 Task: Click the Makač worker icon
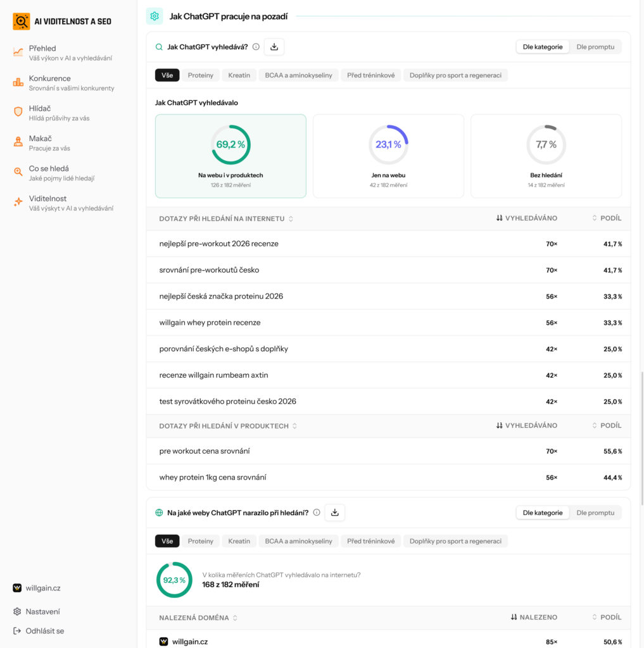pos(18,142)
